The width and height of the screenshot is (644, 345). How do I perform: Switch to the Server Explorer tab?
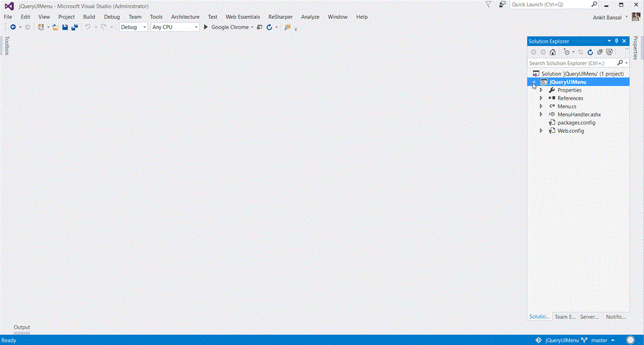pos(589,317)
